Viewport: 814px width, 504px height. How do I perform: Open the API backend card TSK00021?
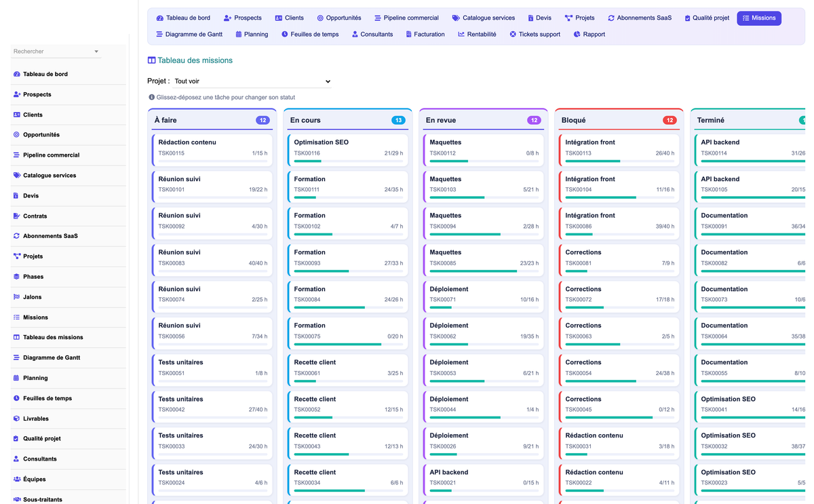tap(484, 479)
